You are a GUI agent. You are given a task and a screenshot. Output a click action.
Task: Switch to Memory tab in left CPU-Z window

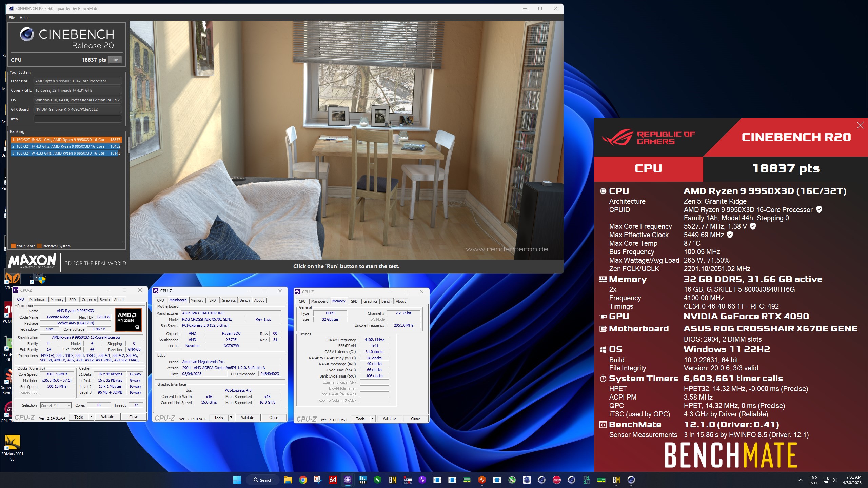click(x=57, y=300)
